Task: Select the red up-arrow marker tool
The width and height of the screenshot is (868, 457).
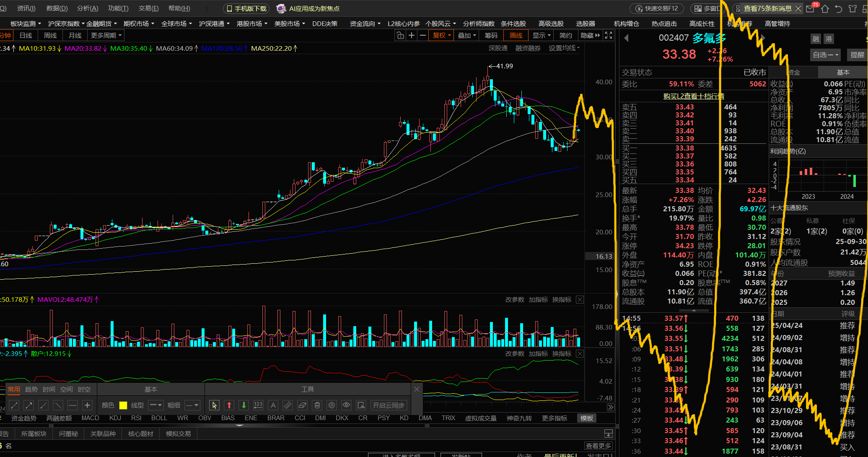Action: point(229,405)
